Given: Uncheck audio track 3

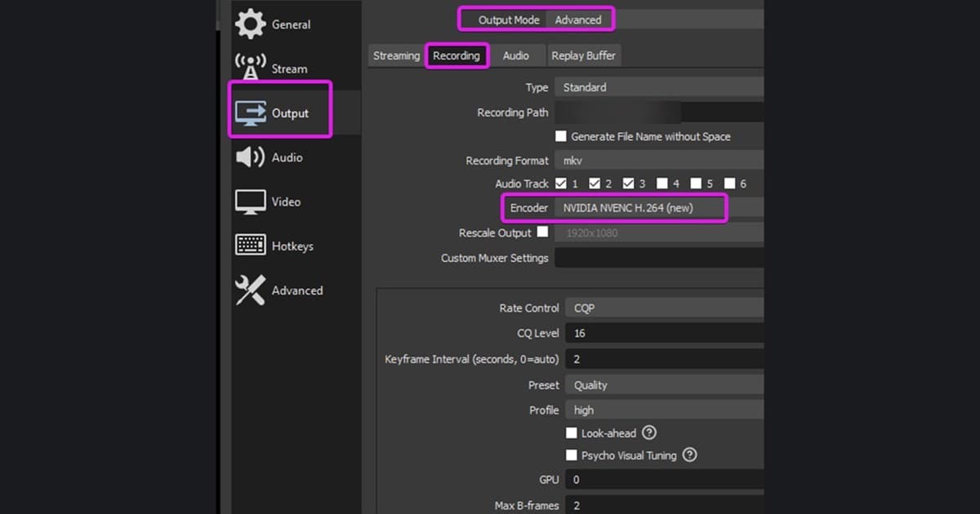Looking at the screenshot, I should click(x=629, y=184).
